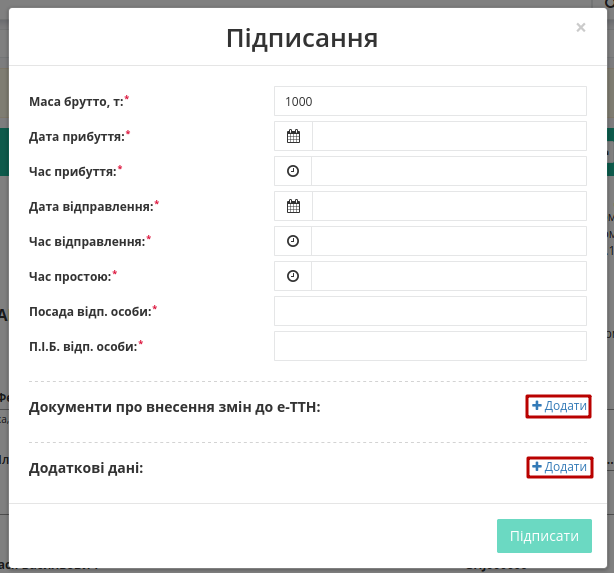Focus the Посада відп. особи field
Image resolution: width=614 pixels, height=573 pixels.
click(x=430, y=311)
